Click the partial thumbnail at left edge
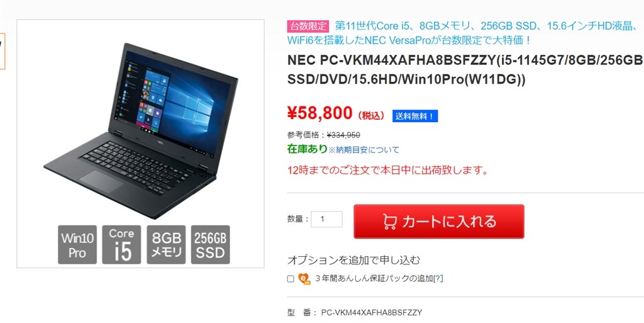Viewport: 644px width, 323px height. click(2, 50)
